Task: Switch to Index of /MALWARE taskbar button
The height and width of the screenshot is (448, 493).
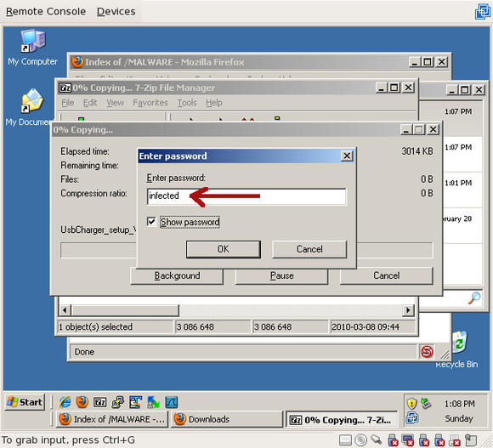Action: [x=112, y=419]
